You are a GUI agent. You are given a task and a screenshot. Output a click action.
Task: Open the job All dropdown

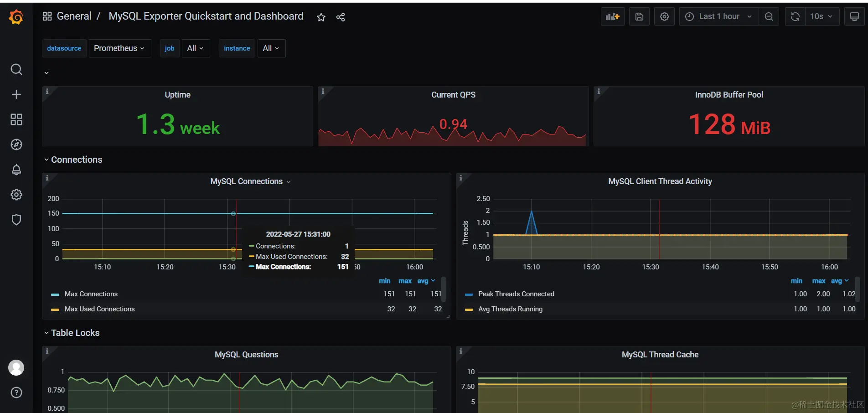click(196, 48)
